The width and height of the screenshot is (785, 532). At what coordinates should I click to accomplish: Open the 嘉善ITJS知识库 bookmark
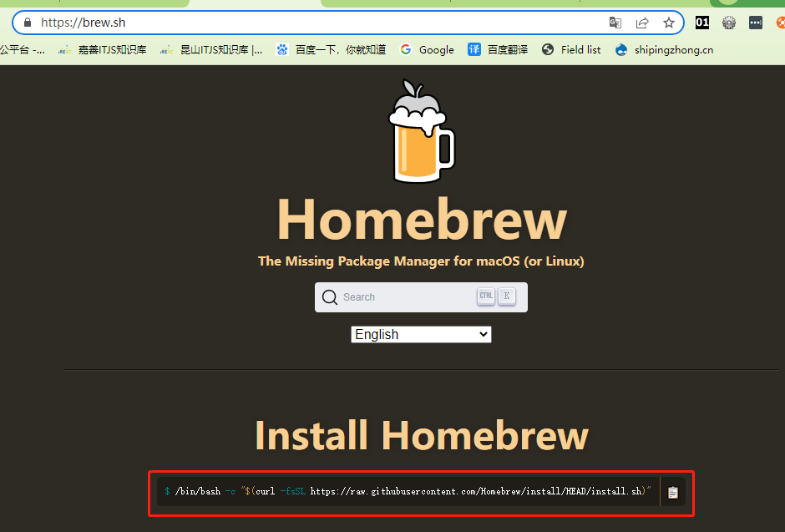103,49
